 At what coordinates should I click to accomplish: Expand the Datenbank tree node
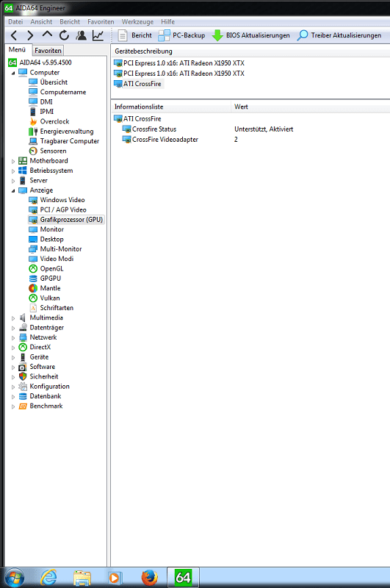click(x=13, y=396)
